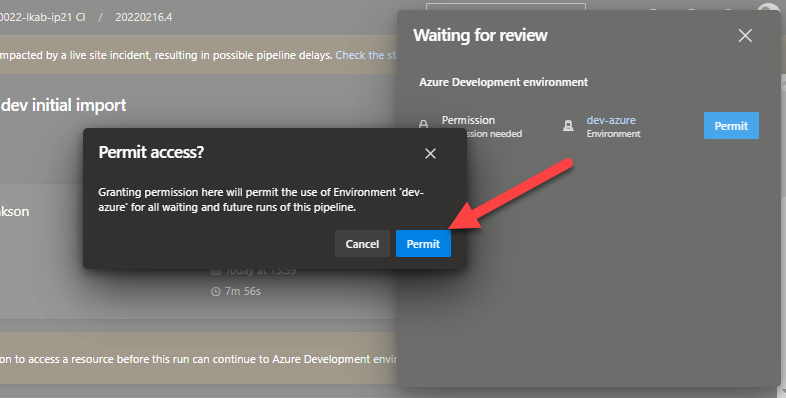Permit dev-azure in the review panel
This screenshot has height=398, width=786.
point(731,126)
